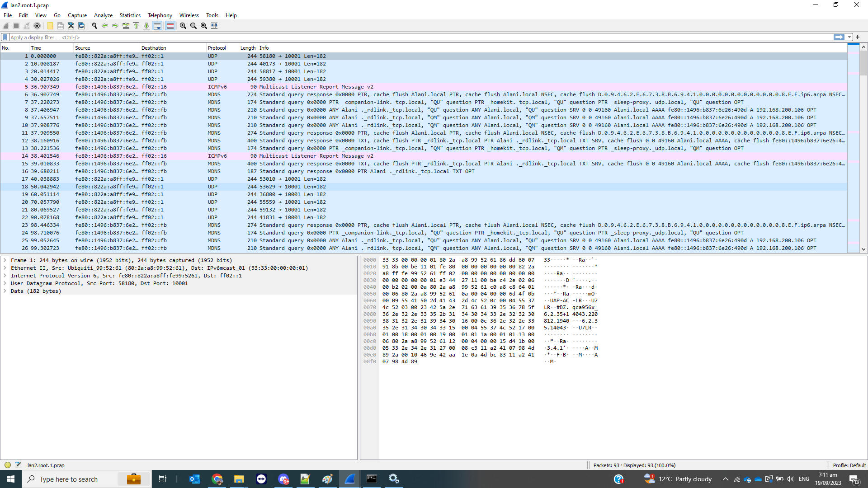Open a capture file via folder icon
Viewport: 868px width, 488px height.
(x=50, y=26)
